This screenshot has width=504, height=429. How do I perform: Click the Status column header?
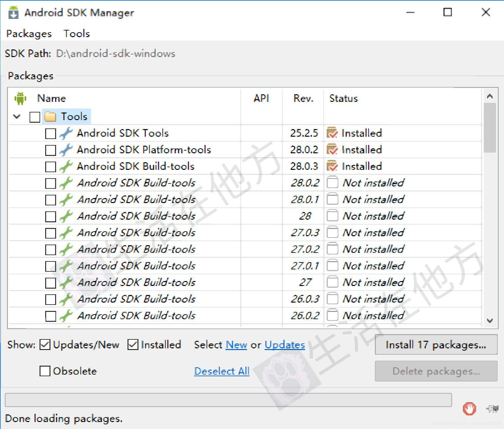click(344, 98)
